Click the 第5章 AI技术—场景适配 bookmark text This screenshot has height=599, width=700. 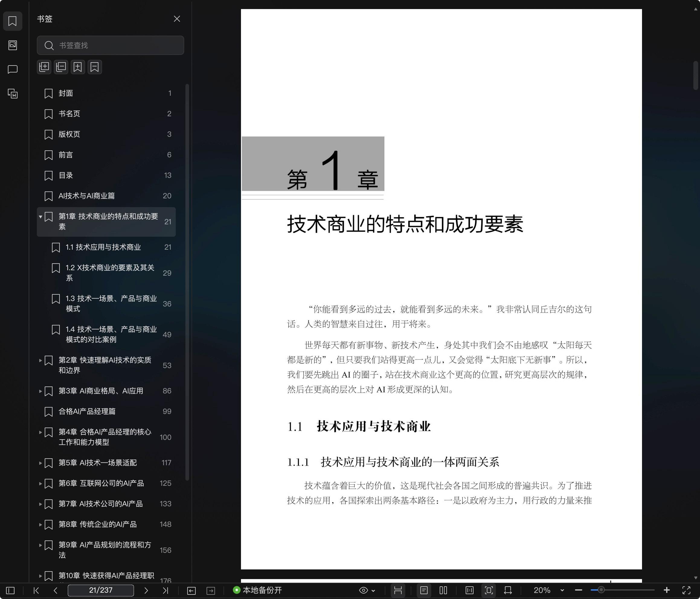[x=98, y=463]
